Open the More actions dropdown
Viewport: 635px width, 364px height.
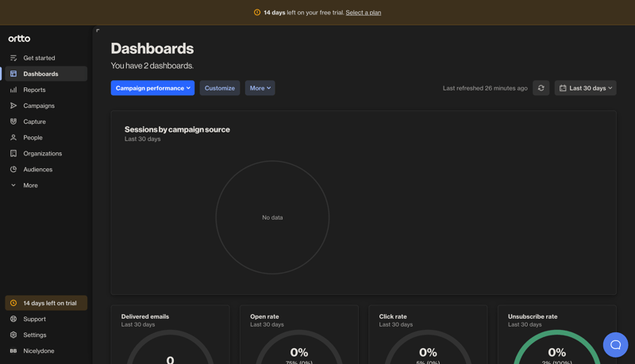(260, 88)
